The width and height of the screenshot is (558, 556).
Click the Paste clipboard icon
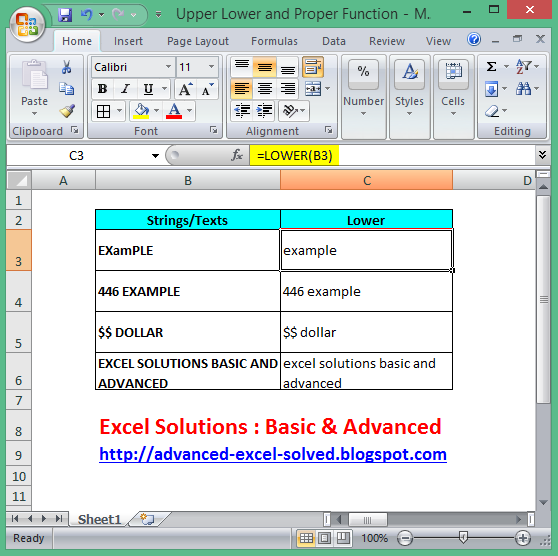coord(34,75)
